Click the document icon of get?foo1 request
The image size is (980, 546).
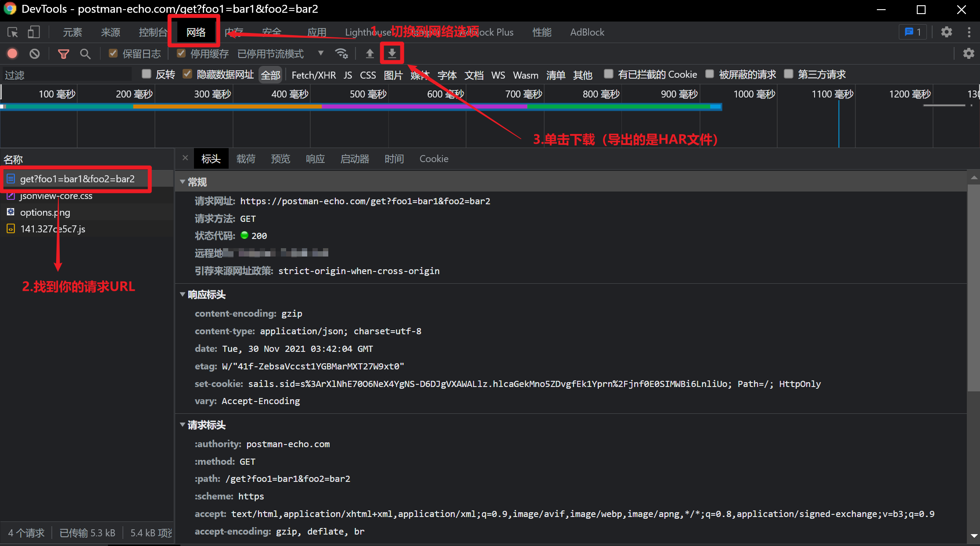11,179
